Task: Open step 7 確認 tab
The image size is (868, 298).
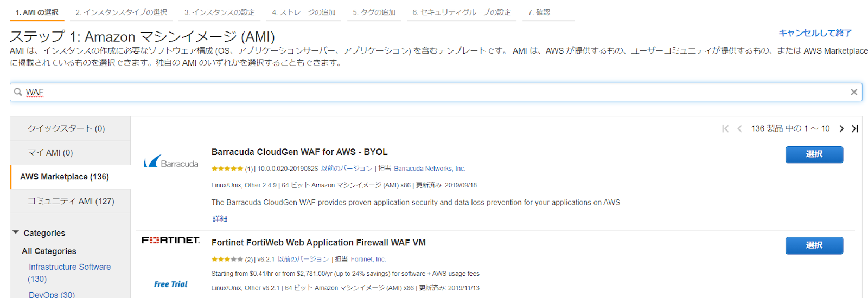Action: click(x=548, y=12)
